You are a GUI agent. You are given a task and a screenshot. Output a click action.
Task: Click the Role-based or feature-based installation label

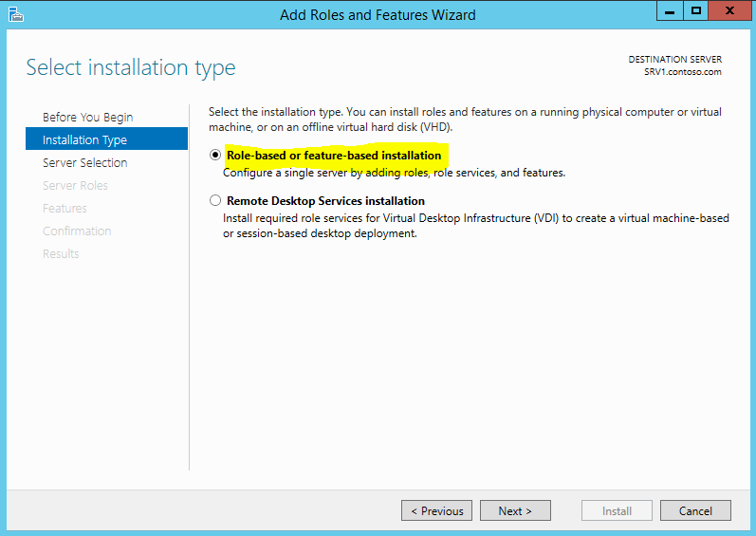(334, 156)
